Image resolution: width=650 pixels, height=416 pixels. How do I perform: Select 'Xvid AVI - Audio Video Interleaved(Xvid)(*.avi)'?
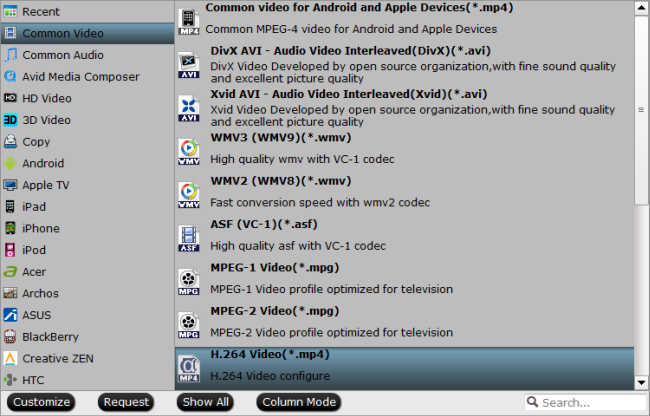click(x=405, y=108)
